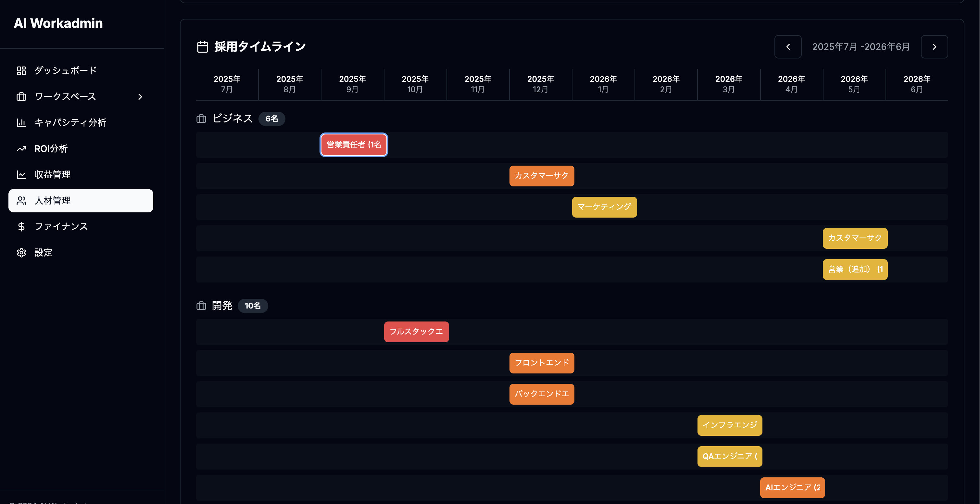980x504 pixels.
Task: Click the 2026年1月 column header
Action: tap(603, 84)
